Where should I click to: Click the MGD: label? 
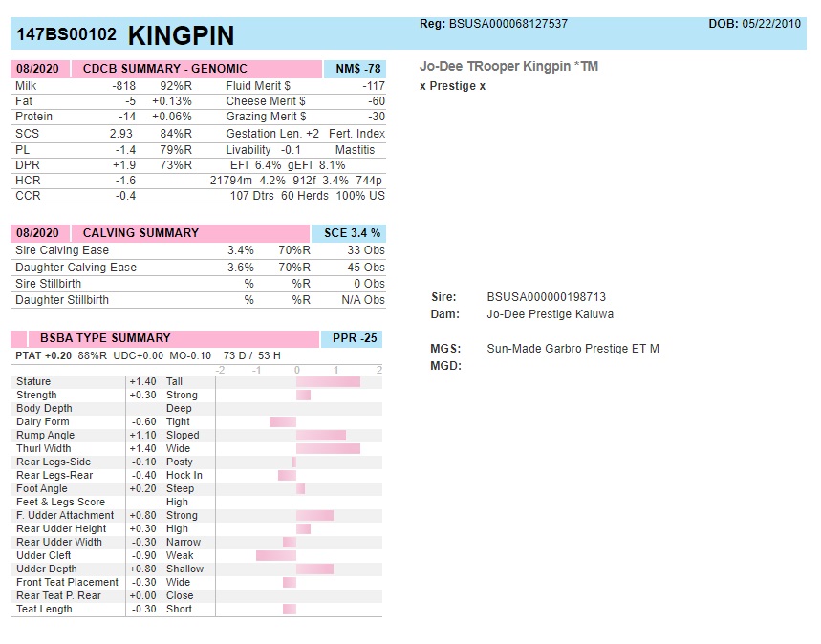click(445, 365)
